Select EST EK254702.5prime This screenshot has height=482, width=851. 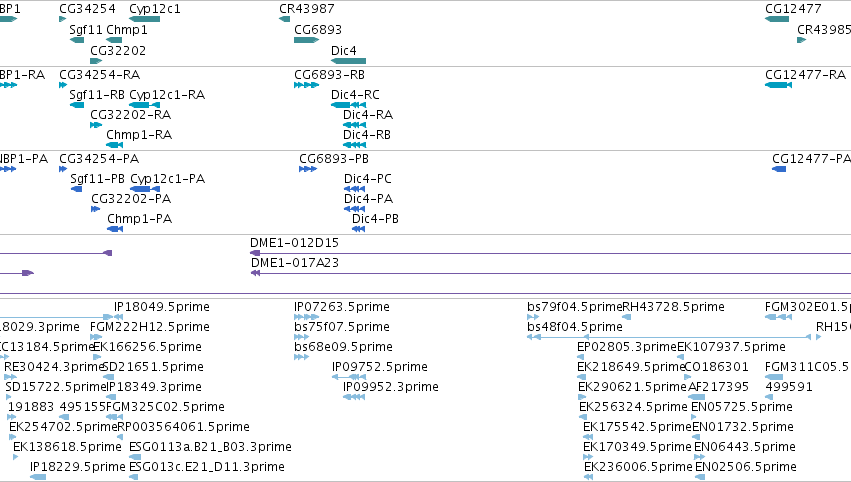coord(63,427)
